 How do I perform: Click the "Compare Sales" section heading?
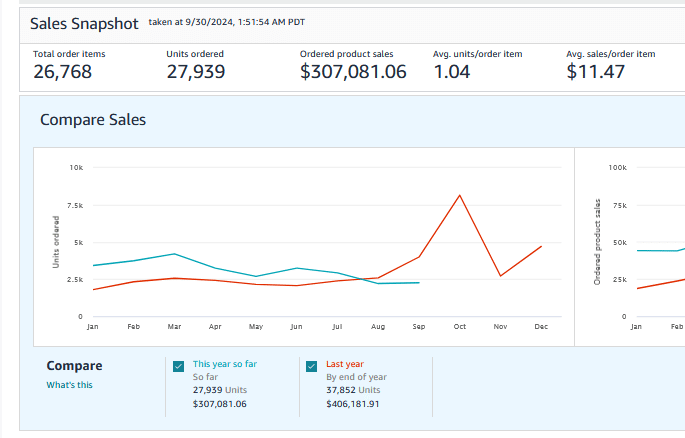(x=93, y=120)
